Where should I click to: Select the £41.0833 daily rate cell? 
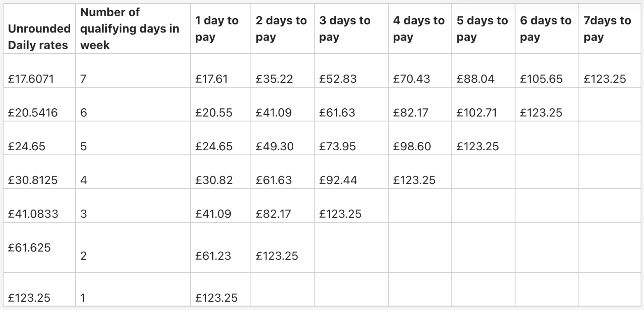click(x=39, y=206)
